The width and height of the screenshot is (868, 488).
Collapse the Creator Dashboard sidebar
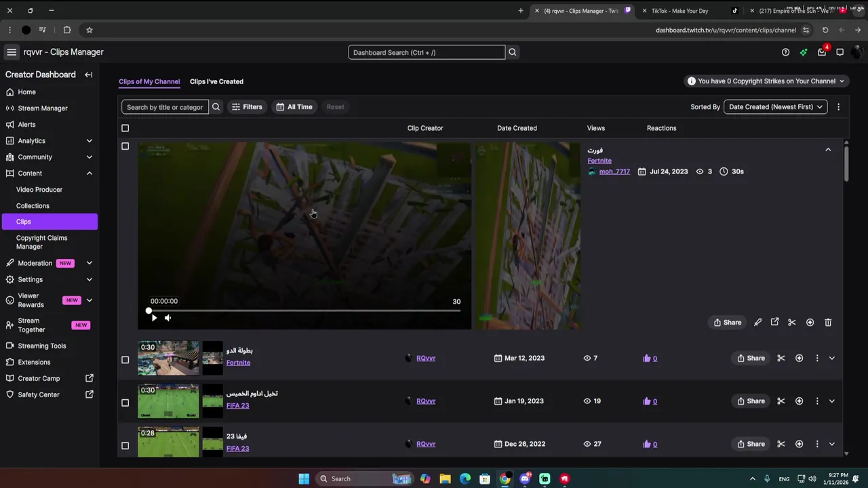(89, 75)
